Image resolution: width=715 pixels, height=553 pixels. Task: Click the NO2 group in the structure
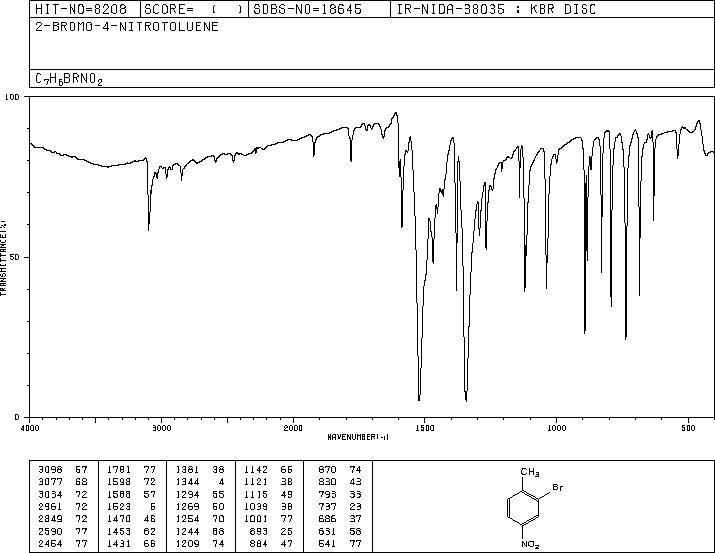click(x=530, y=545)
